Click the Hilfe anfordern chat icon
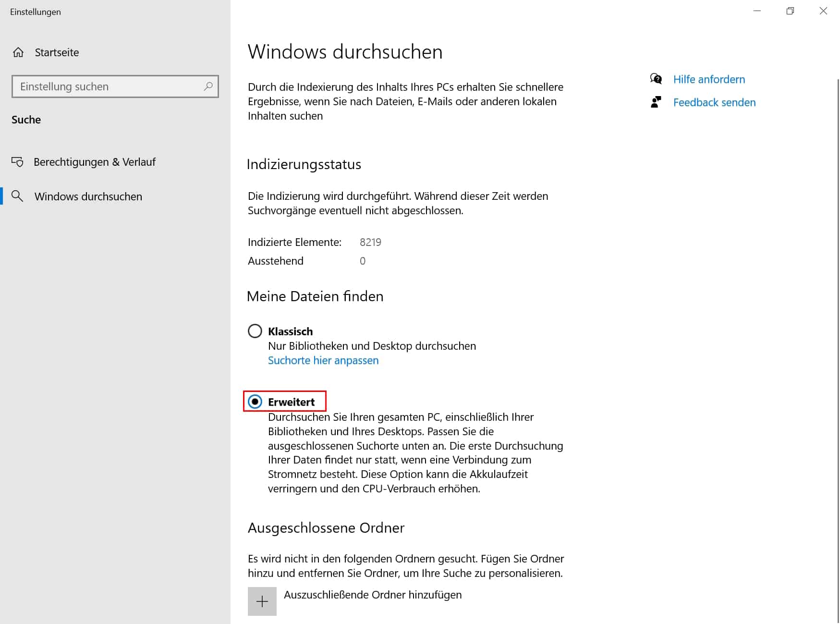Image resolution: width=840 pixels, height=624 pixels. [656, 79]
